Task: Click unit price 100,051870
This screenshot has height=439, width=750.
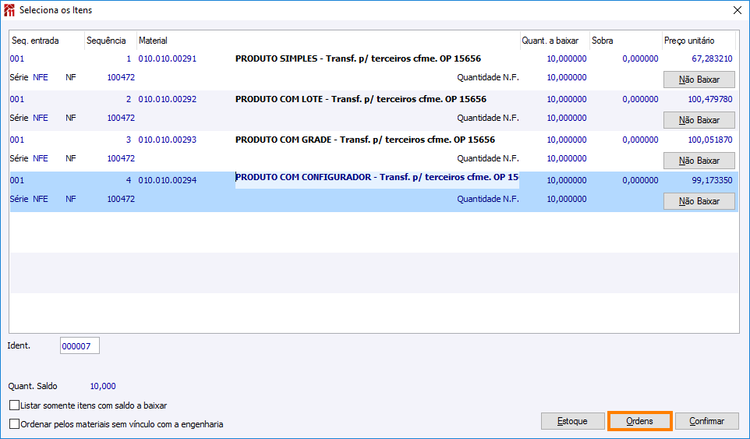Action: click(710, 140)
